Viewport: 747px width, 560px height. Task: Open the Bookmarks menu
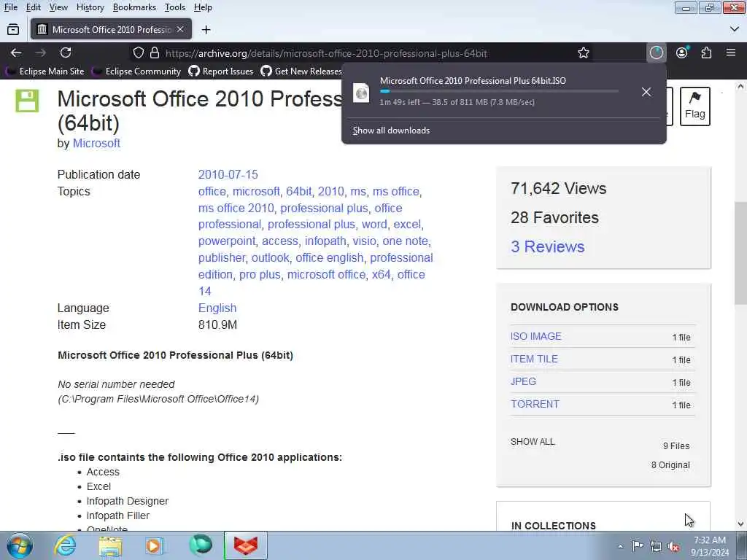pos(134,7)
